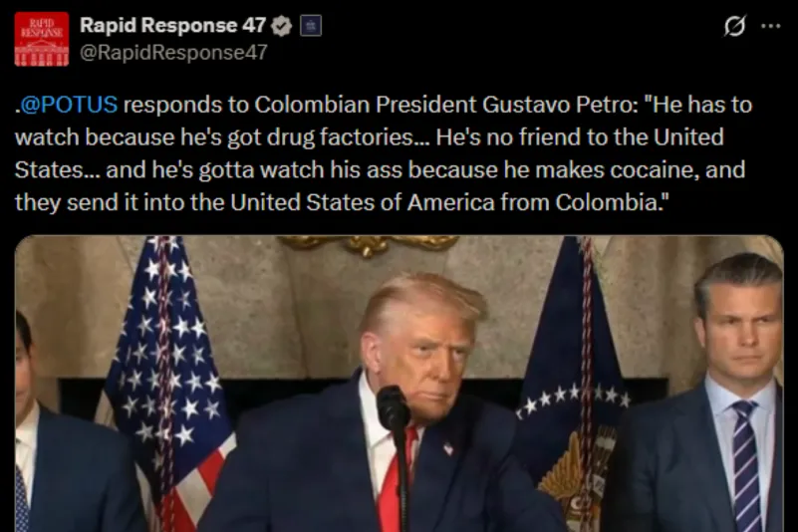
Task: Click the Rapid Response 47 display name
Action: [173, 26]
